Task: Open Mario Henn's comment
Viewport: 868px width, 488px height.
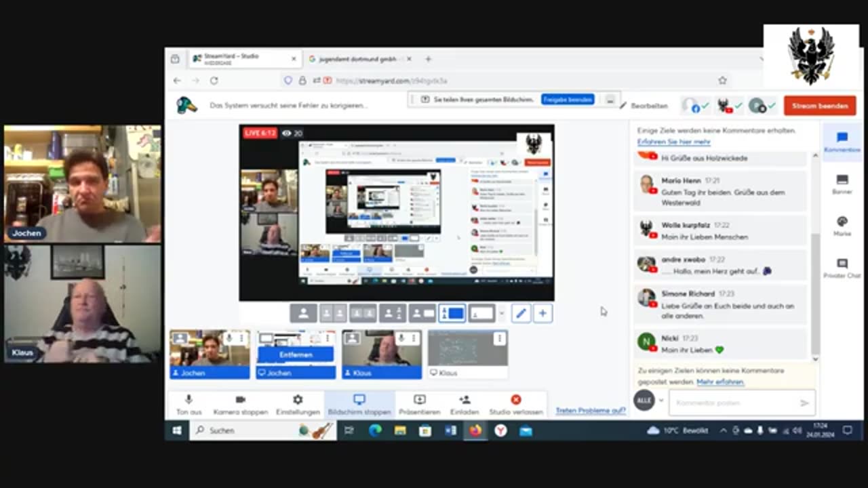Action: (x=722, y=191)
